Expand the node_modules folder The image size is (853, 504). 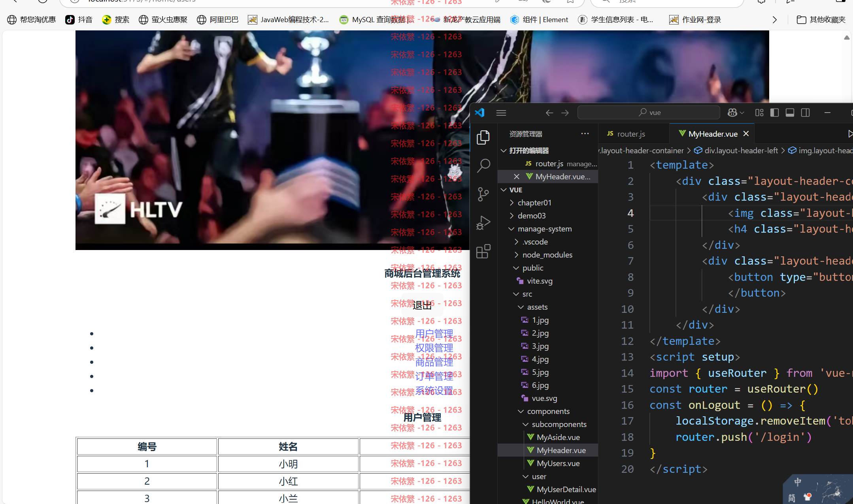[x=547, y=255]
